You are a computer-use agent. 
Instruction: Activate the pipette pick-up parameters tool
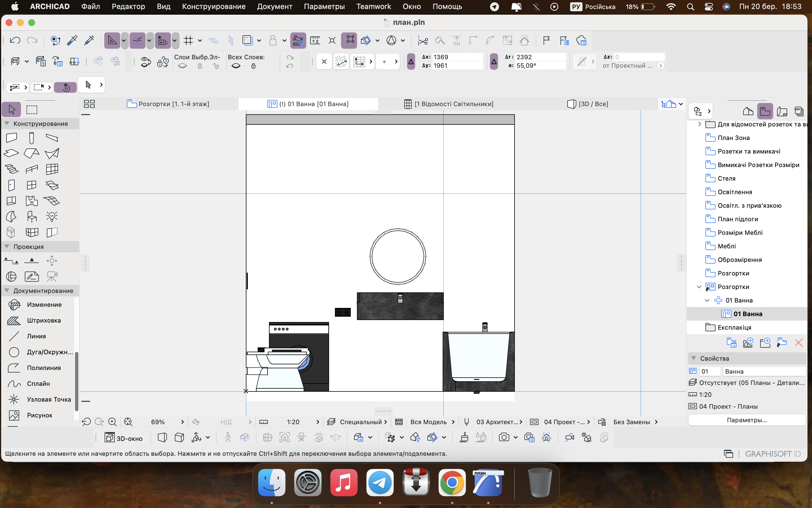point(72,41)
